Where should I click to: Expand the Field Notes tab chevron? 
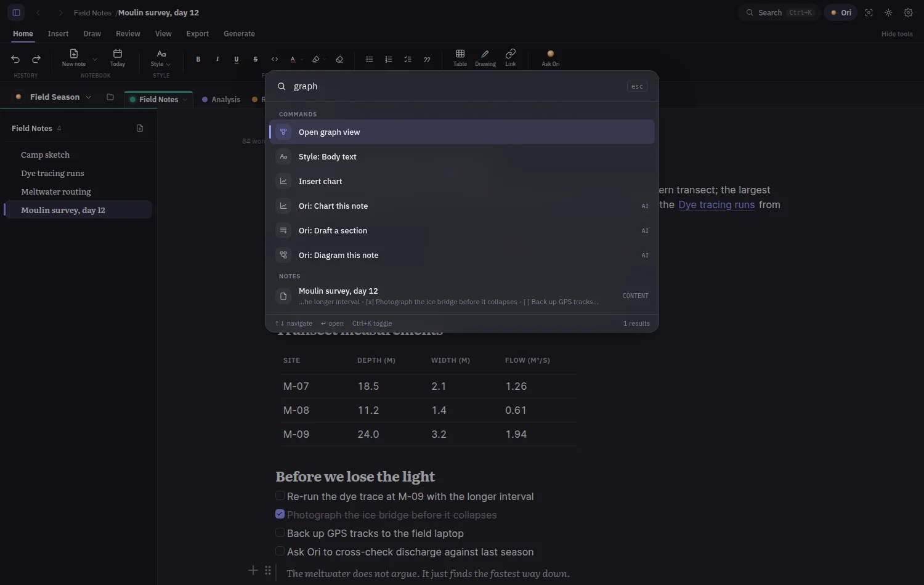(x=185, y=100)
